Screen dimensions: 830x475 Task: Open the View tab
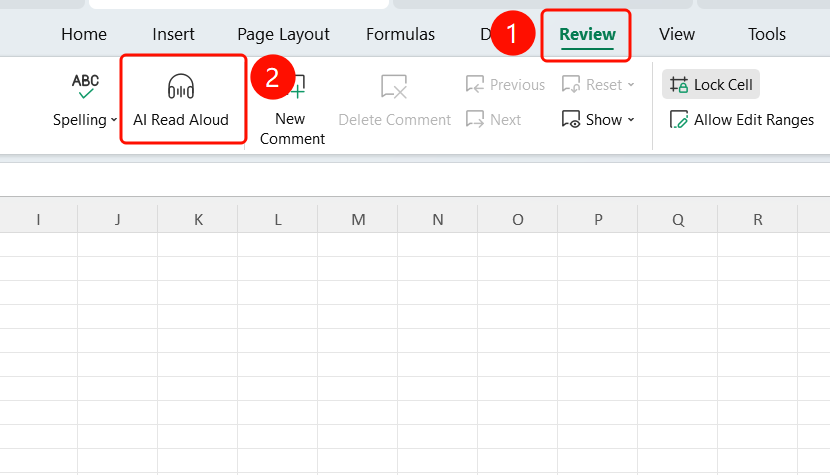[x=676, y=34]
